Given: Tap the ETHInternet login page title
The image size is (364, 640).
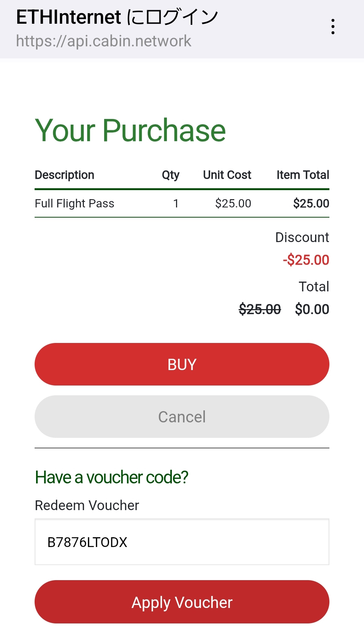Looking at the screenshot, I should [117, 17].
